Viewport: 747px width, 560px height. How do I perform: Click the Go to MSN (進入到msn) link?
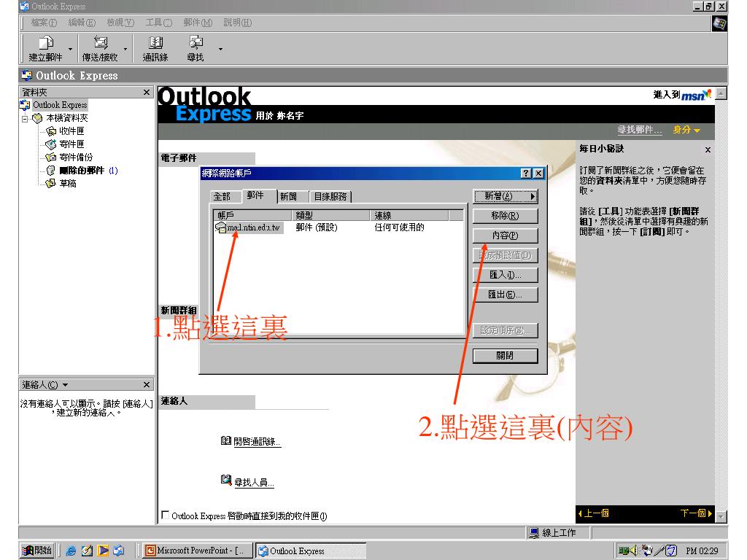pos(682,95)
